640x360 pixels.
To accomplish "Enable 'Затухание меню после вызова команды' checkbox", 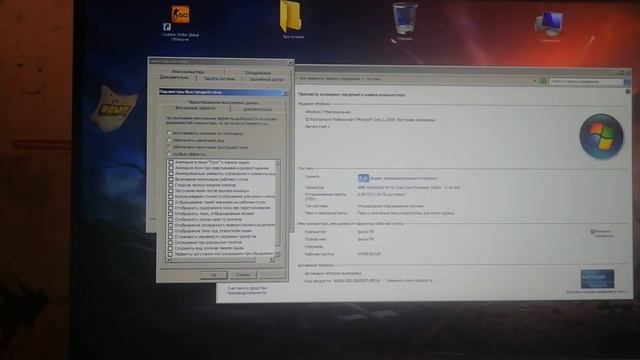I will click(171, 191).
